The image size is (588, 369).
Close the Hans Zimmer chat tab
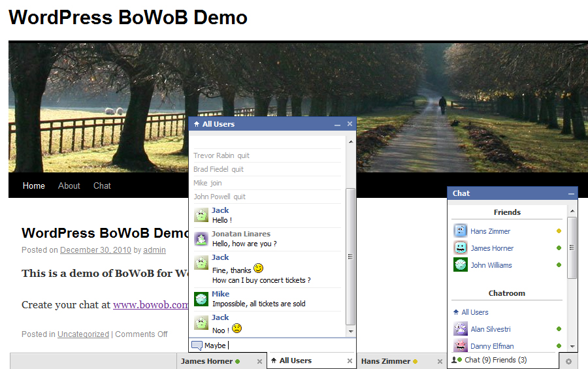point(440,362)
